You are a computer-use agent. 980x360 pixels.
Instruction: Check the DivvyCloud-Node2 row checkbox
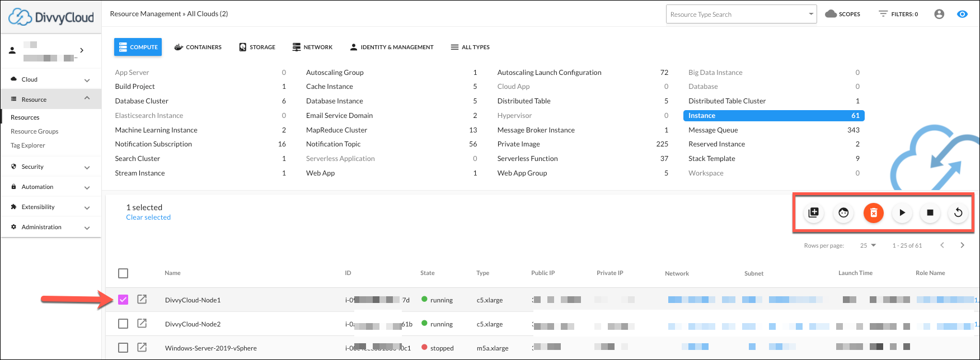click(x=123, y=324)
